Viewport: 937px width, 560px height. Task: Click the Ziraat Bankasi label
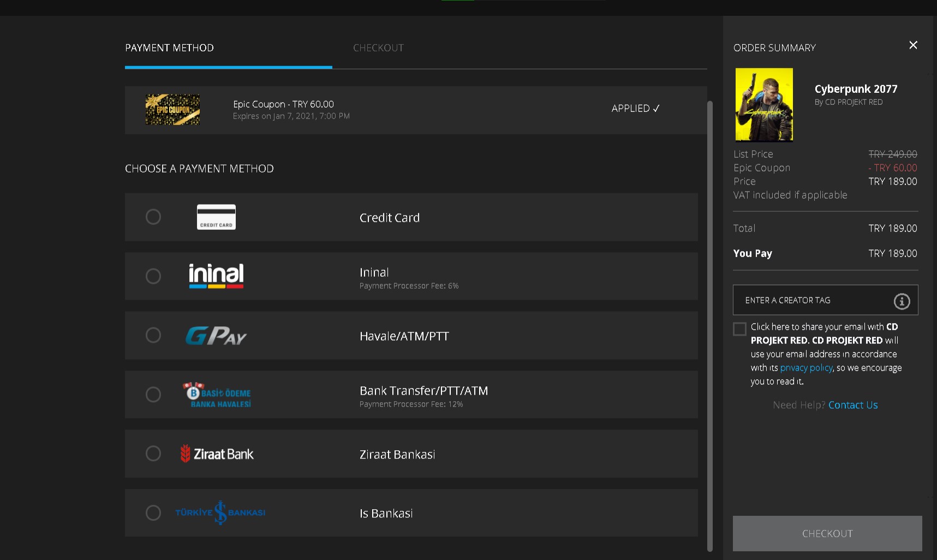pos(397,455)
